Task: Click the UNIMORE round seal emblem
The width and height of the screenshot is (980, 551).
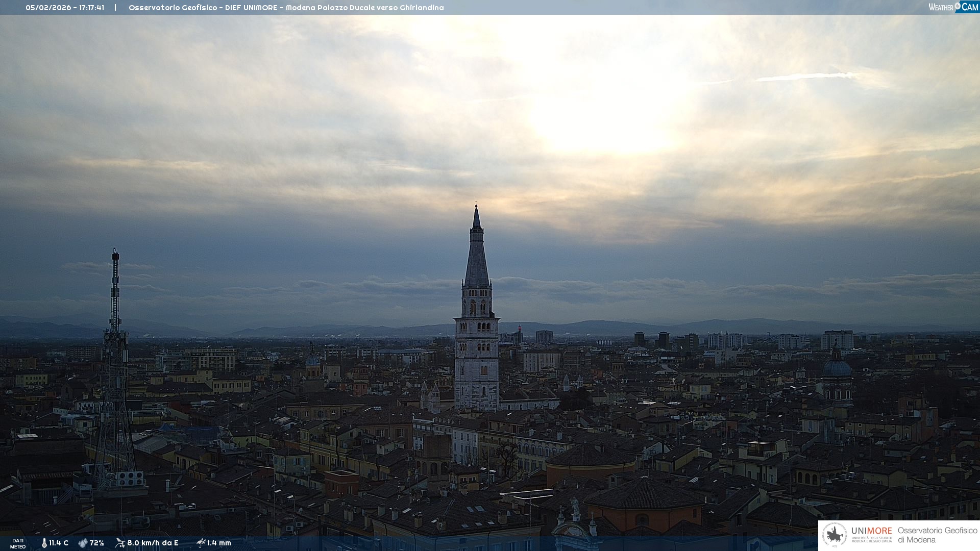Action: 835,535
